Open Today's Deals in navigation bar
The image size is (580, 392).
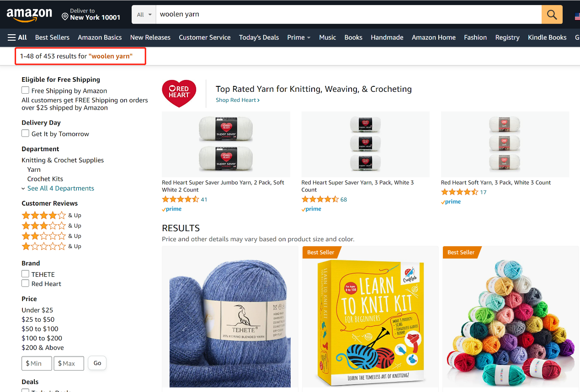[259, 37]
